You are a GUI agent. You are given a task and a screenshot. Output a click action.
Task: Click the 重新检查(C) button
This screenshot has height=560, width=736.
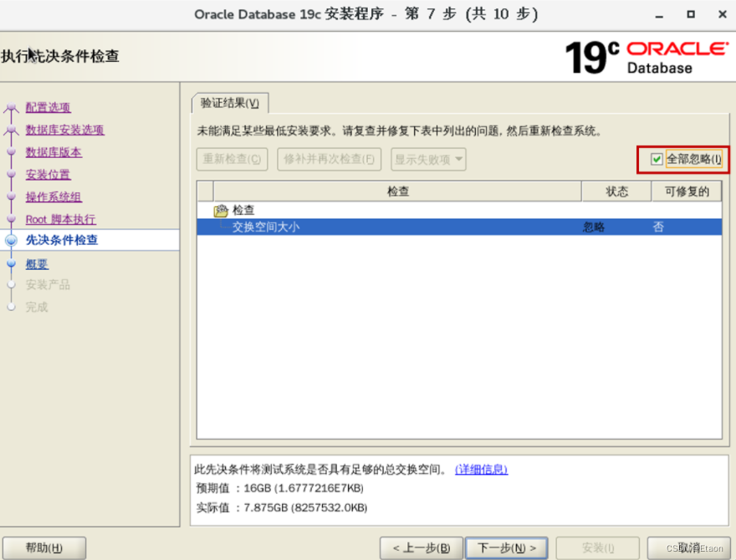click(232, 160)
